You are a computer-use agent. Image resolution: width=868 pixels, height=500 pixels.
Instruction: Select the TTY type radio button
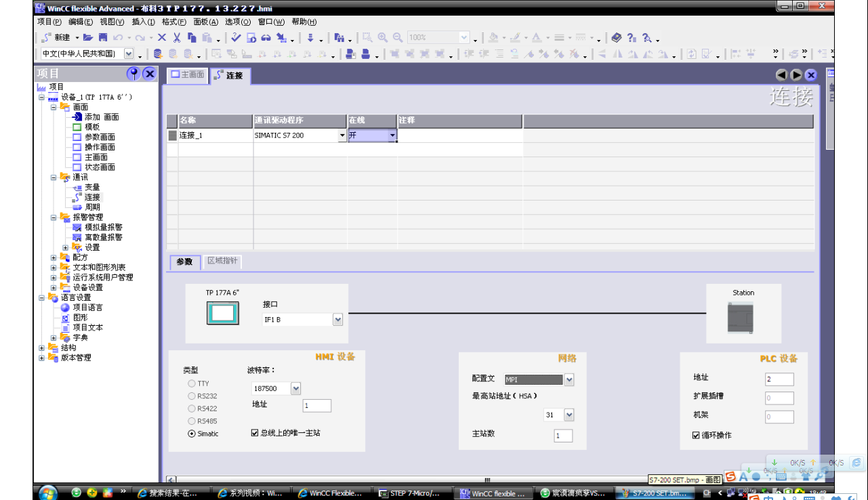pyautogui.click(x=192, y=383)
